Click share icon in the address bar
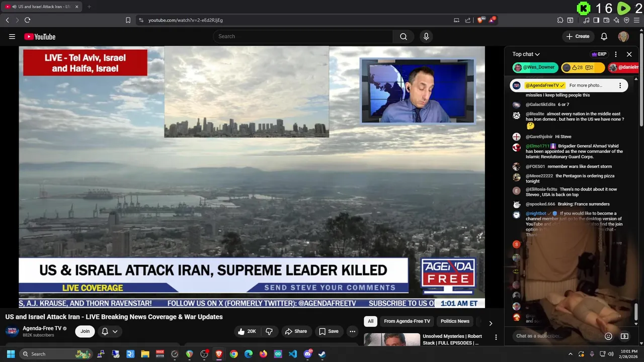The height and width of the screenshot is (362, 644). point(468,20)
